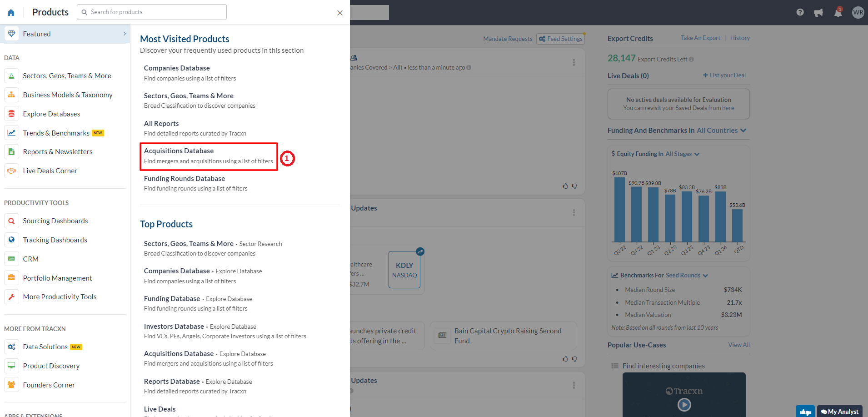Click Mandate Requests link
Screen dimensions: 868x417
[508, 39]
